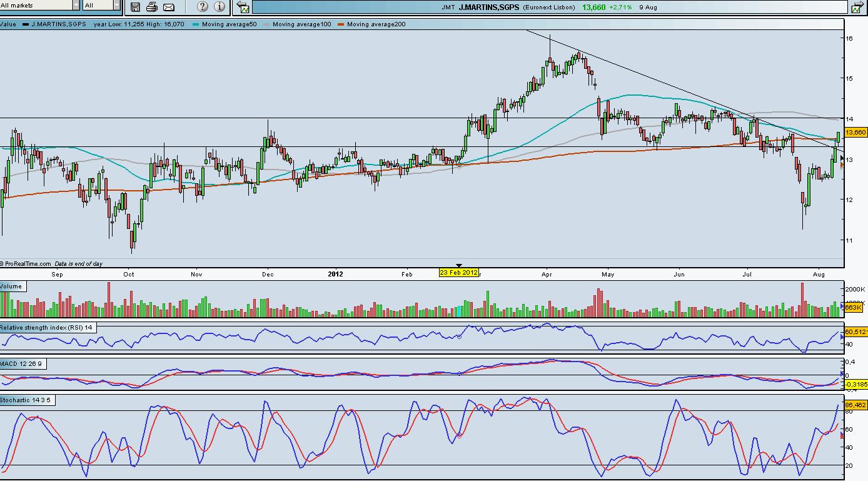The image size is (868, 481).
Task: Click the -0,3185 MACD value tag
Action: pyautogui.click(x=855, y=384)
